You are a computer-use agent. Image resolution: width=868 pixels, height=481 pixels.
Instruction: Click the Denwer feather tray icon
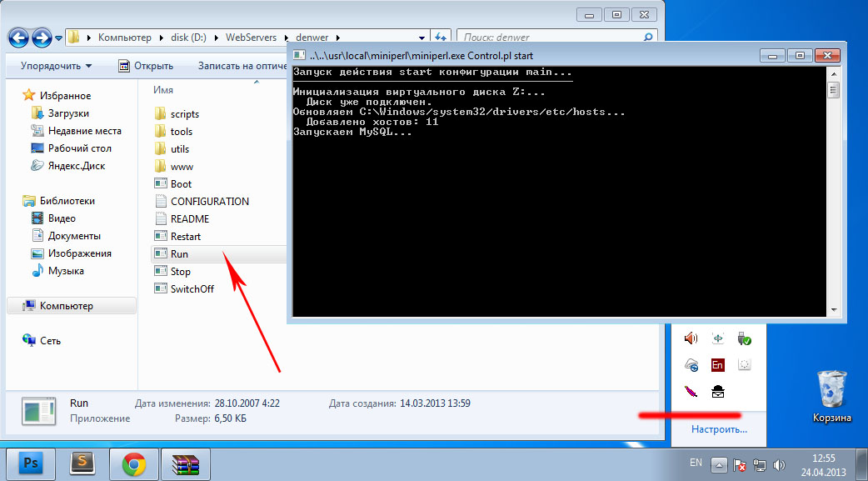coord(691,390)
